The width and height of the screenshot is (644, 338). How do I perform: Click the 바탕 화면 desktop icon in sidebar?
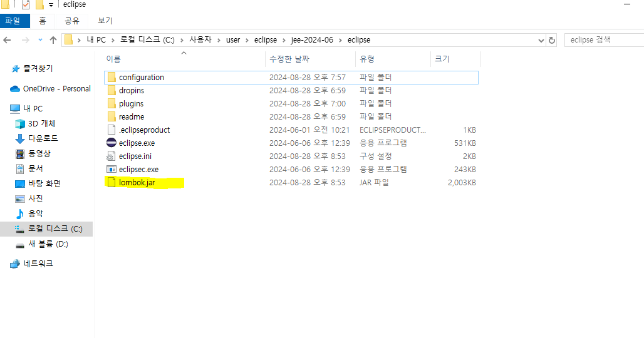19,184
